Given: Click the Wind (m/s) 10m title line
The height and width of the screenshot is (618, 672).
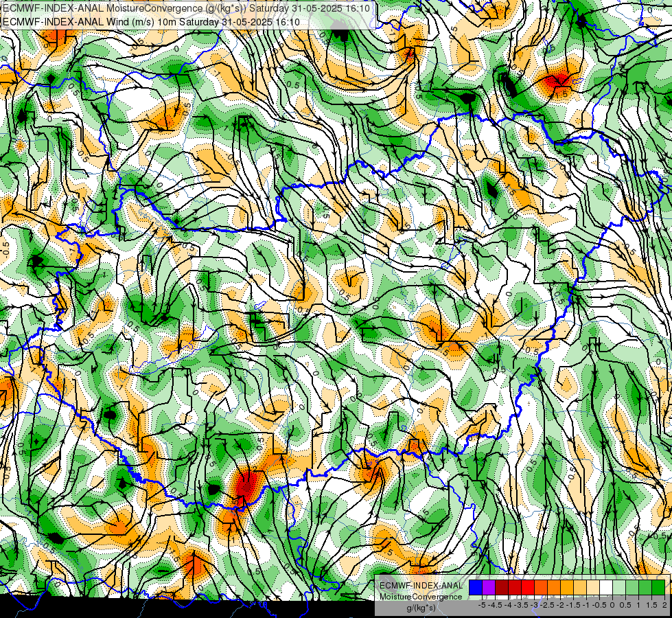Looking at the screenshot, I should point(151,22).
